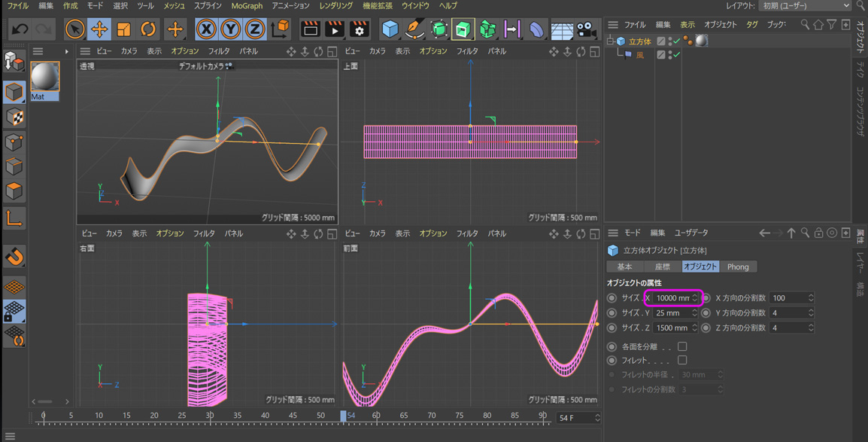868x442 pixels.
Task: Open the レイアウト dropdown
Action: 805,6
